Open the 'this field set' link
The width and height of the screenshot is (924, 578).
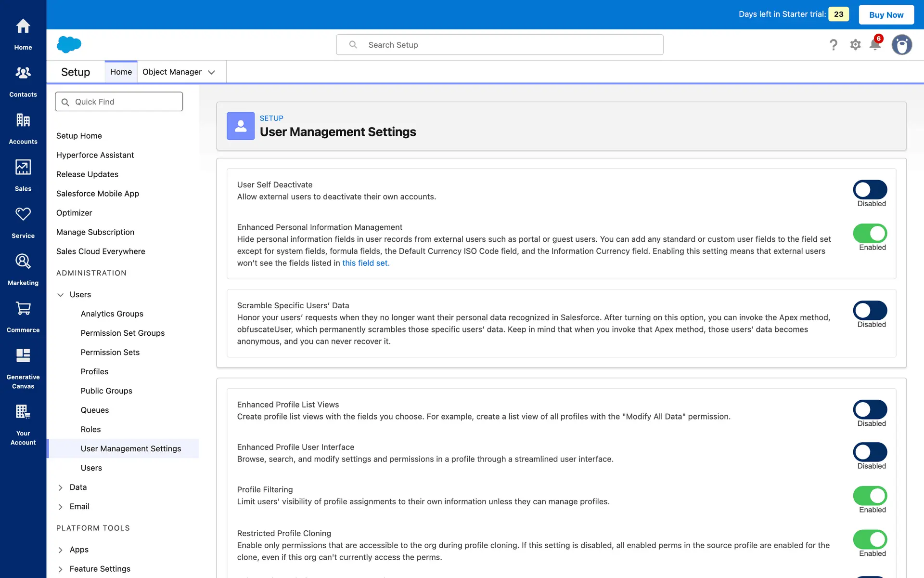366,263
